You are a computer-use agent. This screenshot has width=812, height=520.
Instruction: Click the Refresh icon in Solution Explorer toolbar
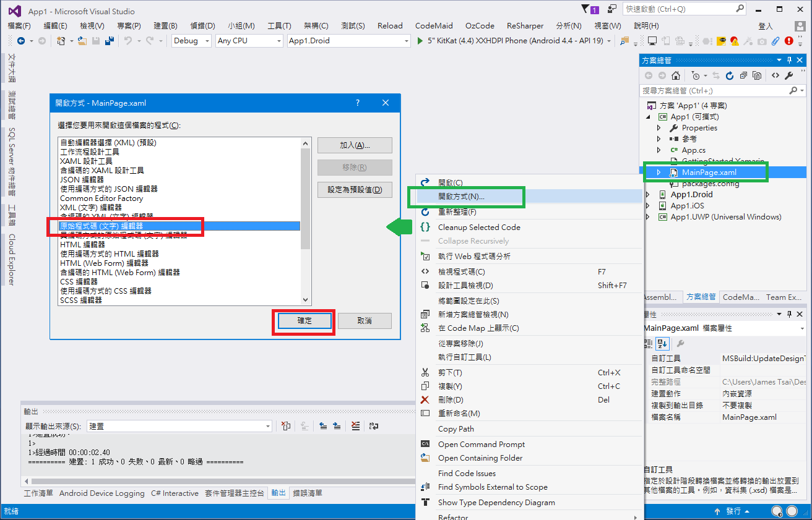(729, 75)
